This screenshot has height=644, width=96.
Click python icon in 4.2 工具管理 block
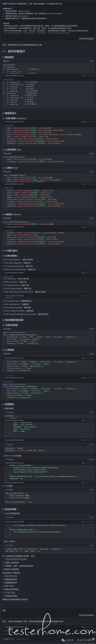point(5,354)
